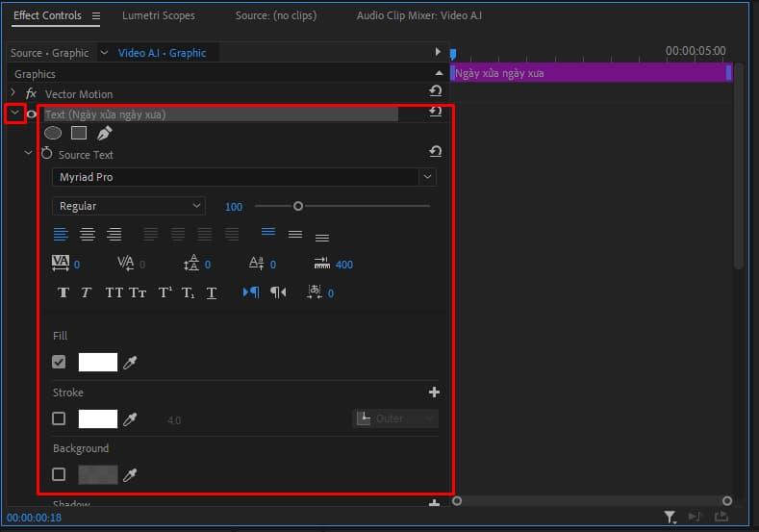The height and width of the screenshot is (532, 759).
Task: Reset the Source Text property
Action: (435, 151)
